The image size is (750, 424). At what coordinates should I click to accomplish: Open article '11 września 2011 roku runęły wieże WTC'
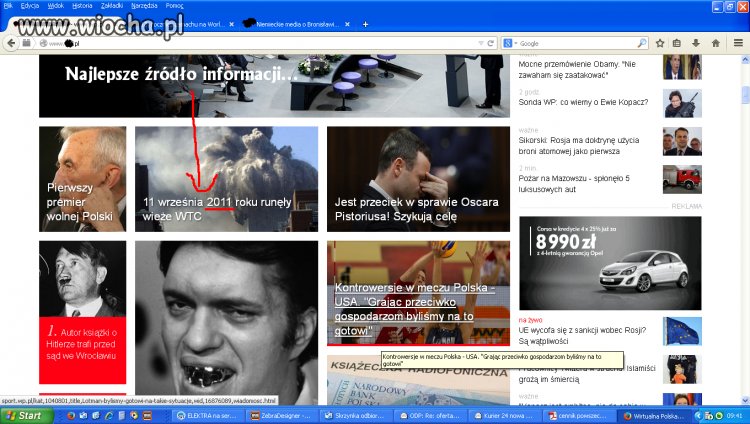point(226,179)
